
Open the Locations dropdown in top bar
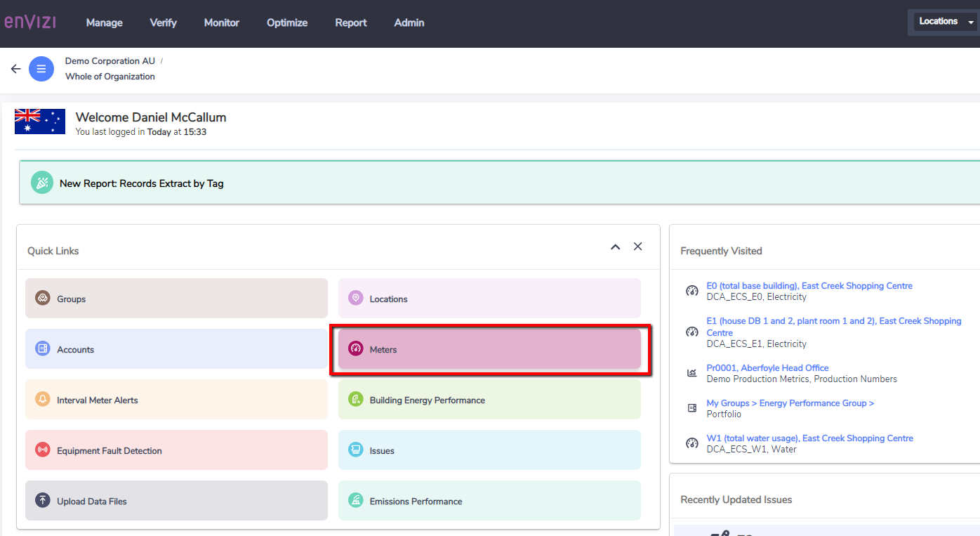pos(945,22)
